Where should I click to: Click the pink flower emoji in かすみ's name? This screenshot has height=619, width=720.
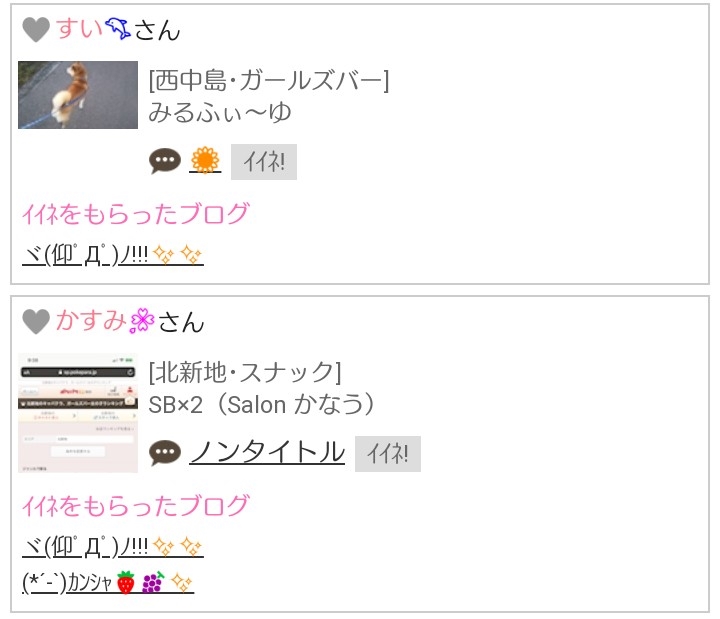point(142,320)
